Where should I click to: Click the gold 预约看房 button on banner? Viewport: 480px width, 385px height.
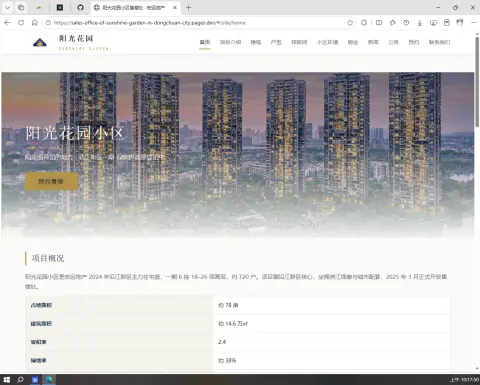[x=51, y=181]
